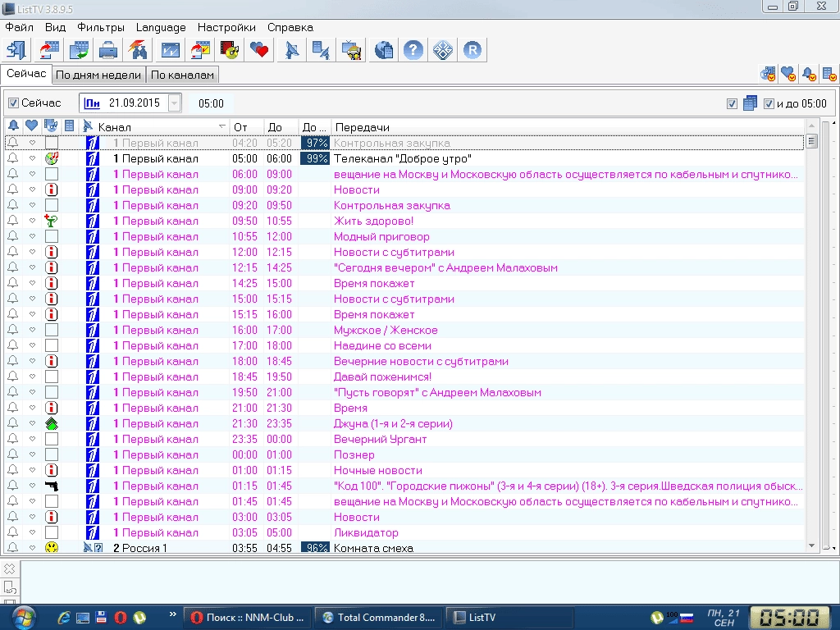Open the 'Файл' menu
The height and width of the screenshot is (630, 840).
[20, 27]
